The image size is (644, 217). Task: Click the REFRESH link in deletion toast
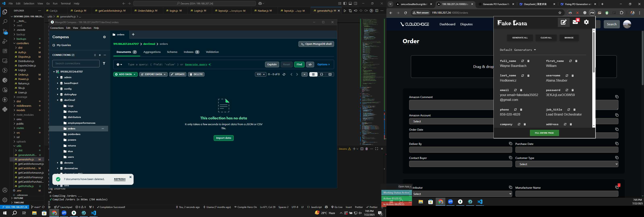[x=120, y=179]
